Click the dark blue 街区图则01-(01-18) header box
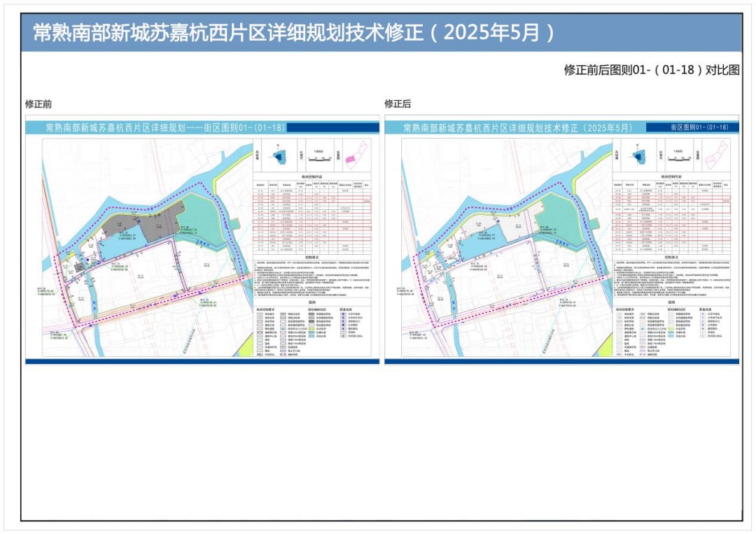 coord(690,127)
